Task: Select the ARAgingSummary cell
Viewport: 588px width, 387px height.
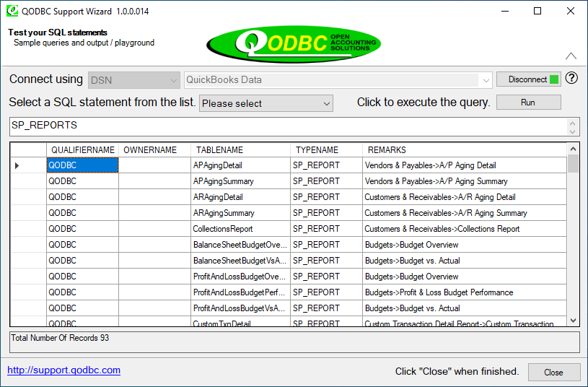Action: pyautogui.click(x=240, y=213)
